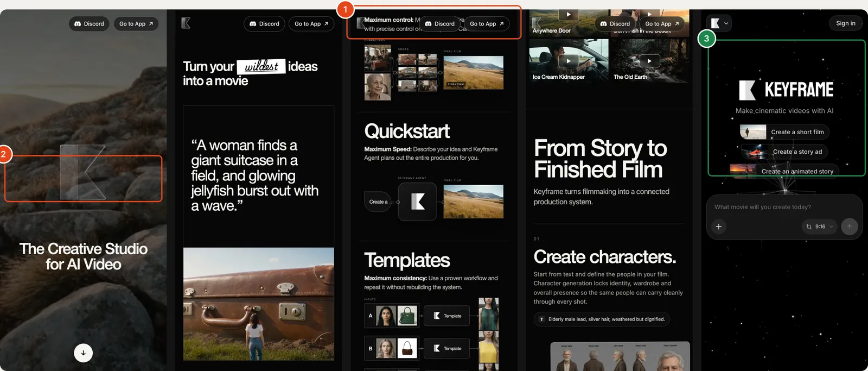
Task: Select the blonde woman portrait in Templates row B
Action: (386, 348)
